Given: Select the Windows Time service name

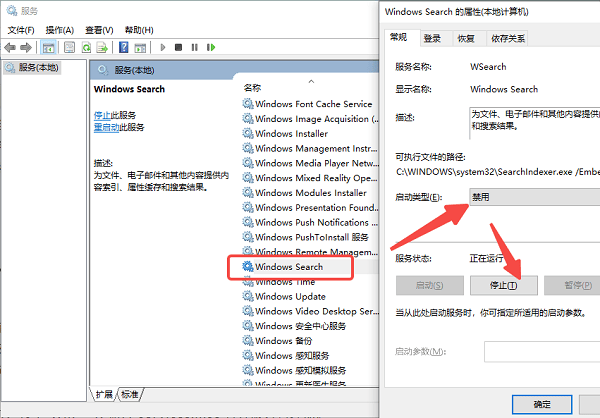Looking at the screenshot, I should click(285, 282).
